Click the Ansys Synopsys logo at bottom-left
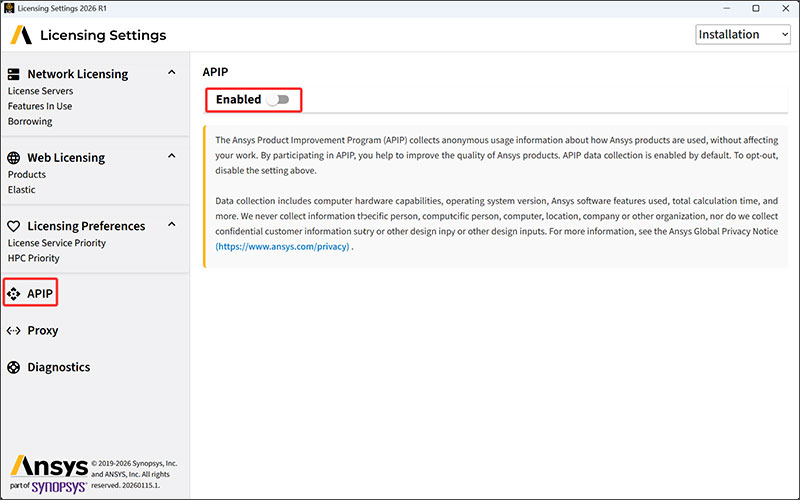Viewport: 800px width, 500px height. (48, 473)
